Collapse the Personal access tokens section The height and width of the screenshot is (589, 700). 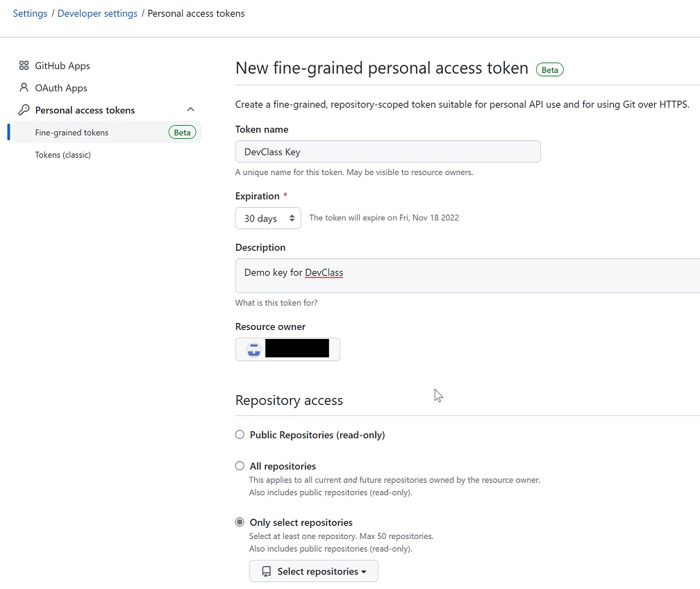[x=190, y=109]
